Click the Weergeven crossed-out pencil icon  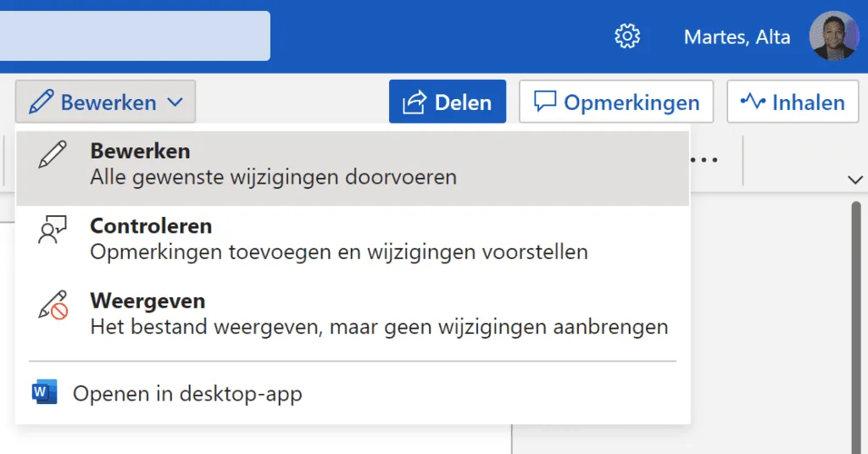(x=53, y=305)
